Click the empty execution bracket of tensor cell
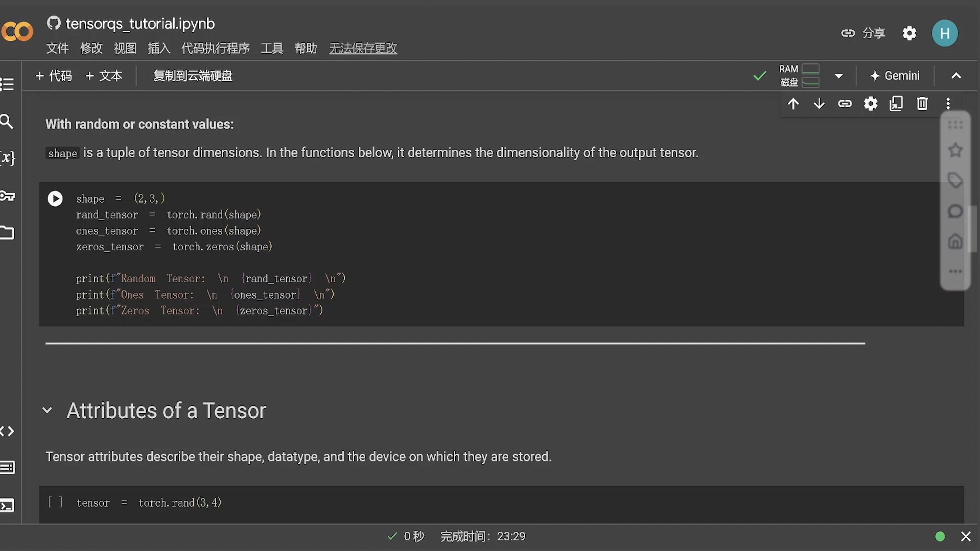Viewport: 980px width, 551px height. point(55,502)
